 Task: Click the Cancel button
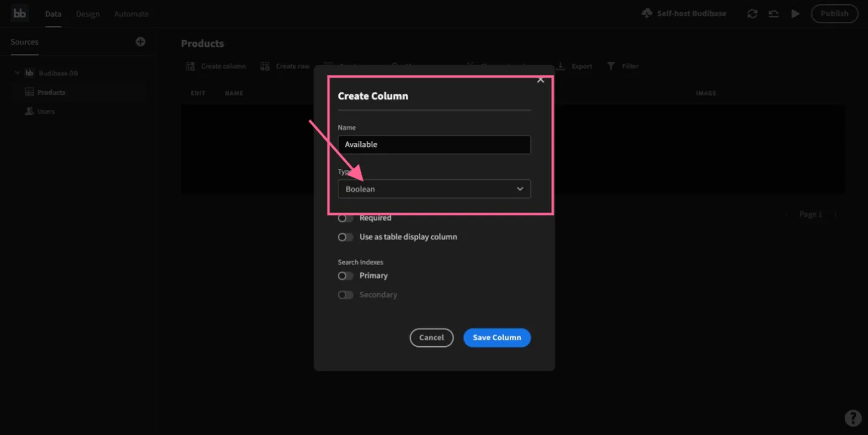pyautogui.click(x=432, y=338)
